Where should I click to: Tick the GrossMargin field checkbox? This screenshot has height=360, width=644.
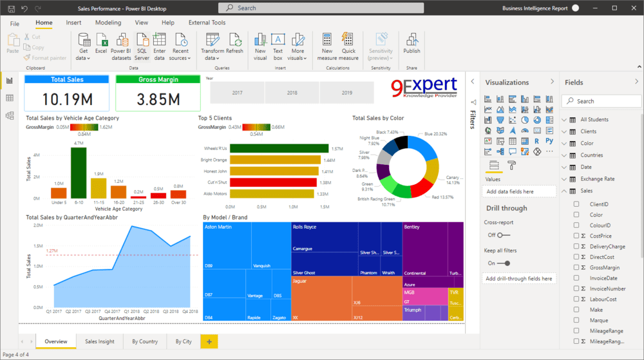tap(576, 267)
